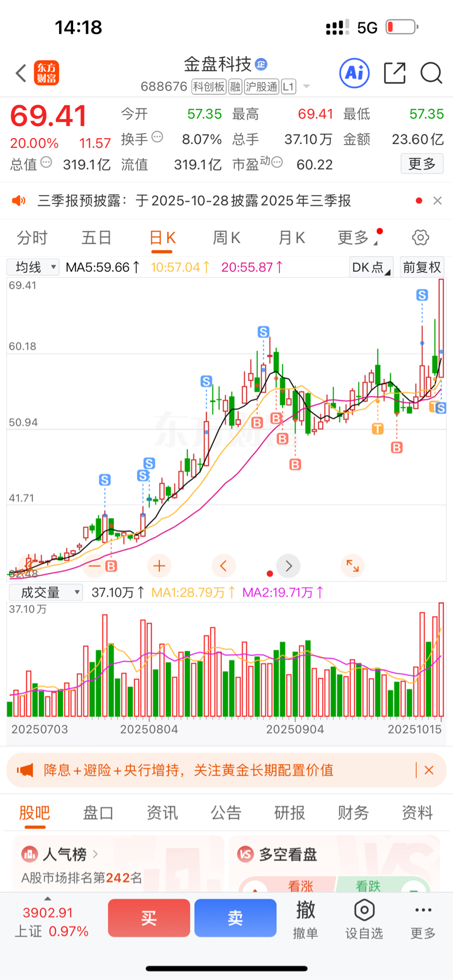
Task: Open the search magnifier icon
Action: (x=431, y=73)
